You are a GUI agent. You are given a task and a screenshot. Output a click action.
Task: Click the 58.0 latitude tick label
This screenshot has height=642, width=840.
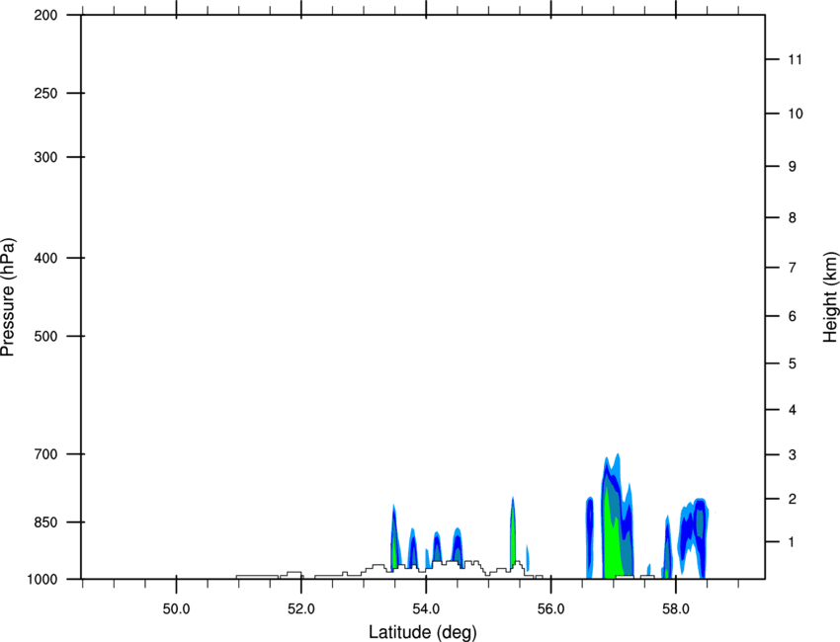tap(676, 609)
